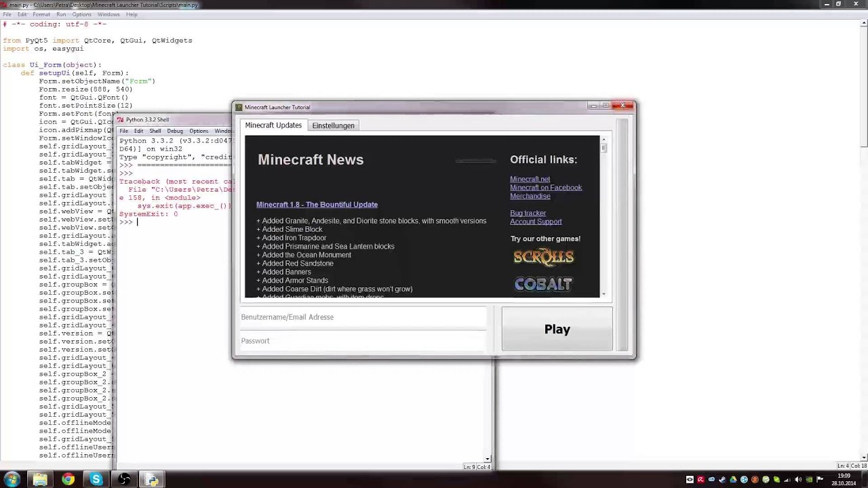Open Skype from the taskbar

[96, 479]
